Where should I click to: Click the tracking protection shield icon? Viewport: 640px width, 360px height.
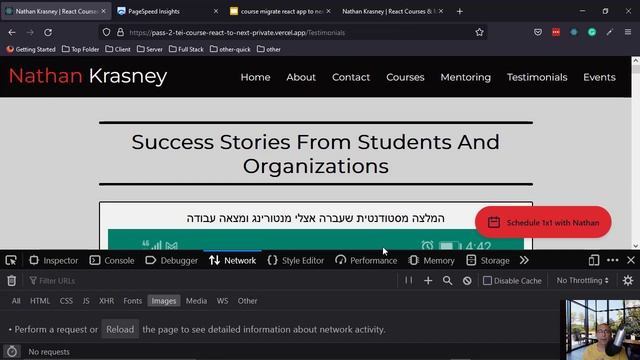point(106,32)
